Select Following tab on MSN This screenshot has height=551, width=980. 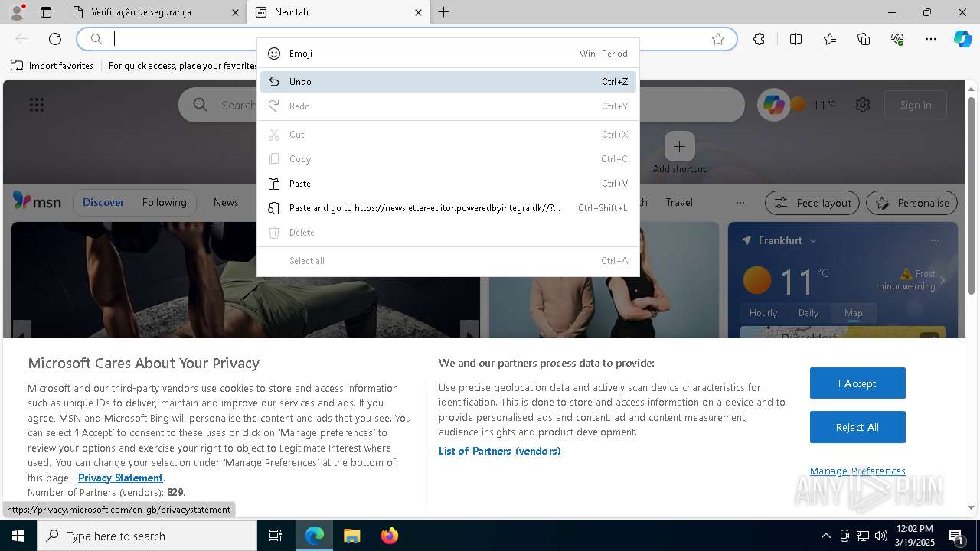164,202
